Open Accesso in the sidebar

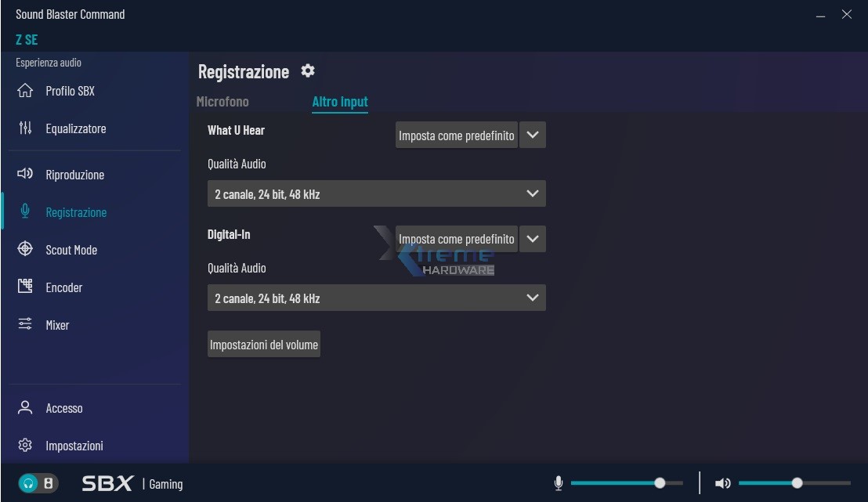point(63,408)
